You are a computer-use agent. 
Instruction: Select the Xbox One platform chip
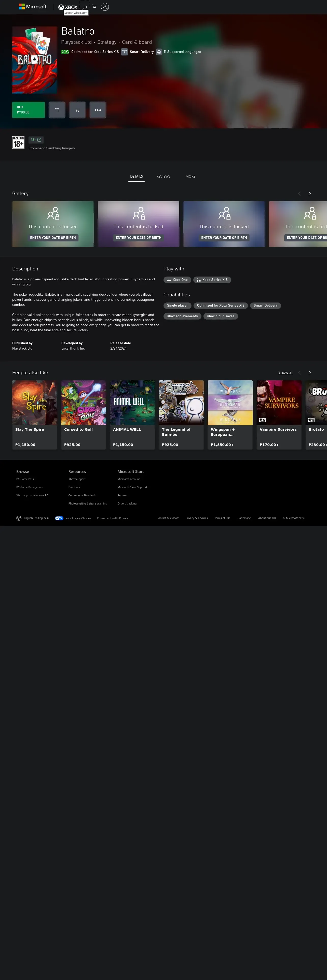tap(178, 280)
